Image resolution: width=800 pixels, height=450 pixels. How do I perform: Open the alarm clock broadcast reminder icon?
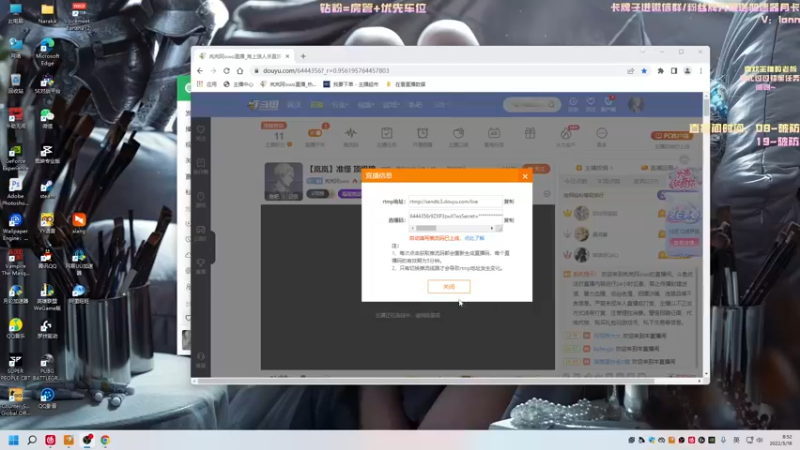[422, 134]
